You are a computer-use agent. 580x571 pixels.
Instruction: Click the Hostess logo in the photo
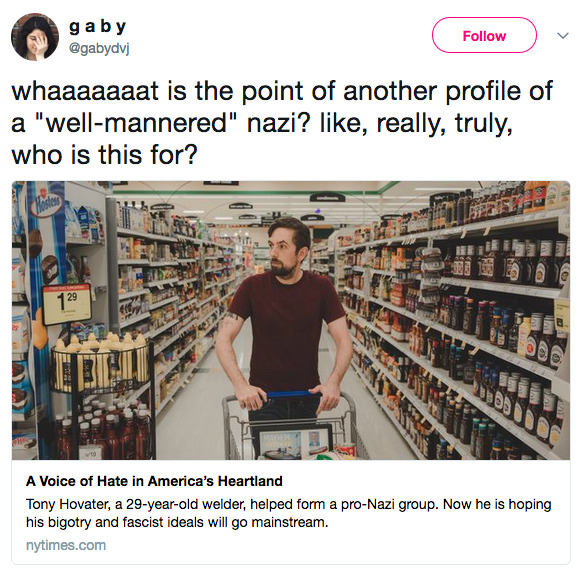(x=47, y=205)
